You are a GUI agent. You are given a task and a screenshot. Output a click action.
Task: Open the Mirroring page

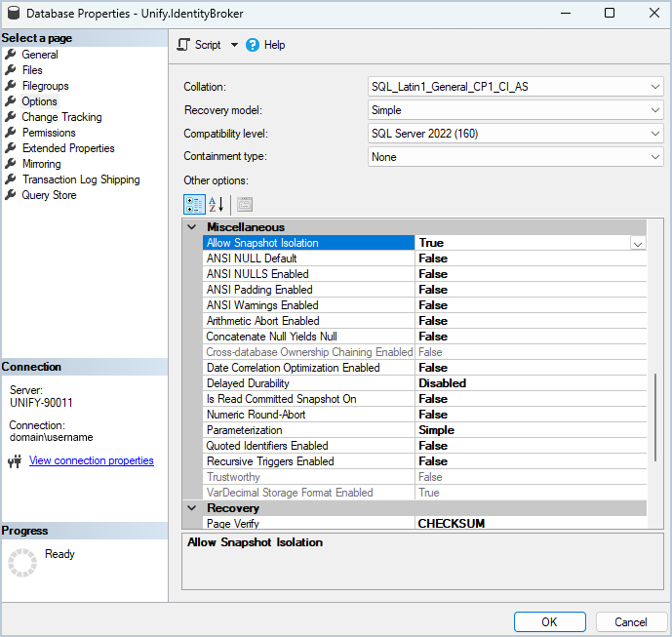(x=42, y=164)
